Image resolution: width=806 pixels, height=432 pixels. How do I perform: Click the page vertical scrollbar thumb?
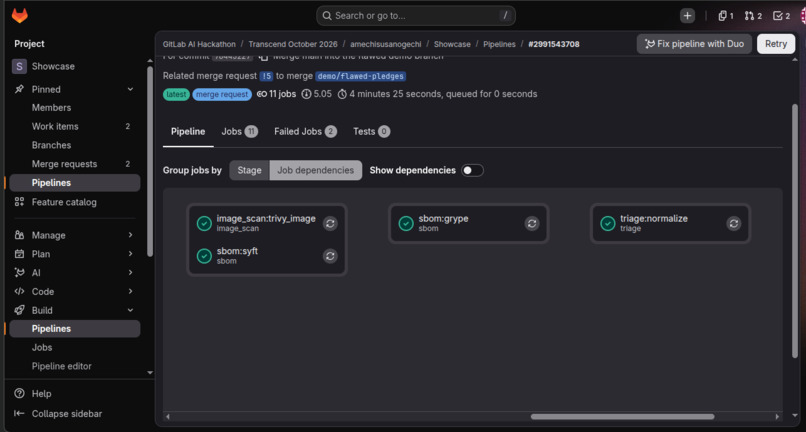click(795, 230)
